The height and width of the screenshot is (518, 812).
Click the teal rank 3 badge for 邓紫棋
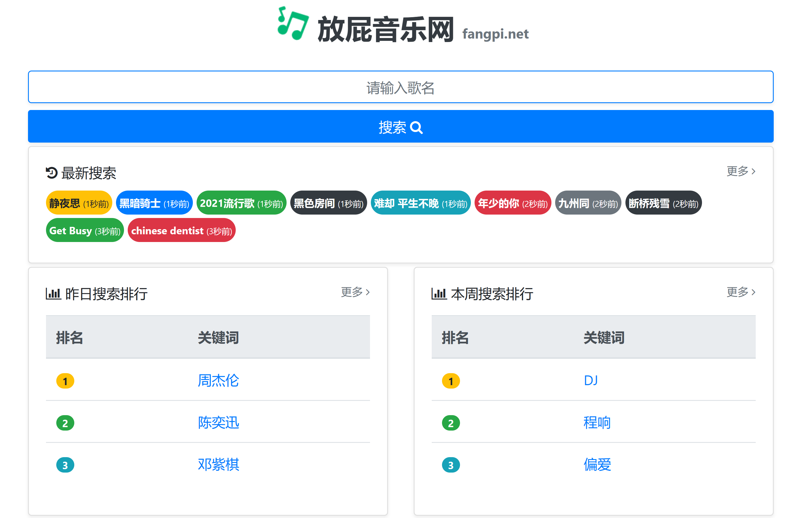[65, 465]
